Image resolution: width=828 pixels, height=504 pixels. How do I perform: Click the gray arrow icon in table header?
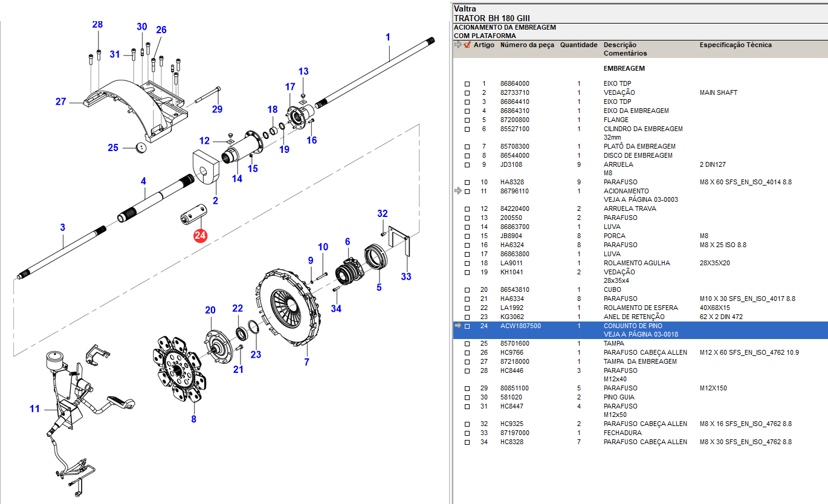click(458, 45)
